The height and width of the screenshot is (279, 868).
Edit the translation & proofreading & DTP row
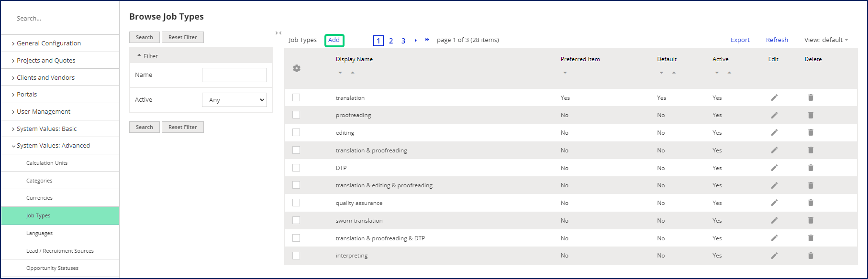pyautogui.click(x=774, y=238)
